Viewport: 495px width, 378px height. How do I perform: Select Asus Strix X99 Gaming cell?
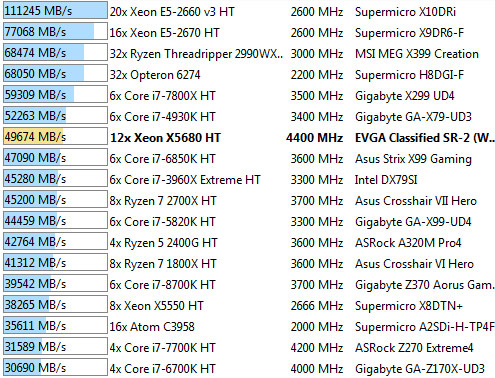point(413,159)
